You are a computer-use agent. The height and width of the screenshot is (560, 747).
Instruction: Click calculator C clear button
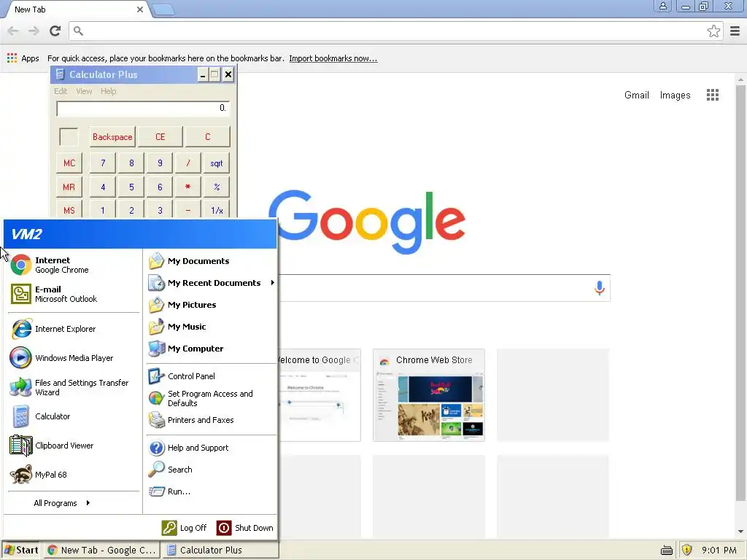coord(208,136)
